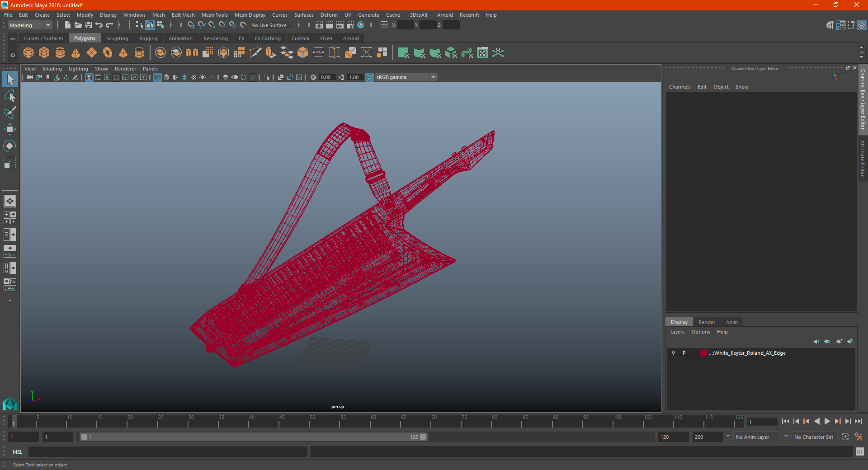Open the Anim layer tab
Image resolution: width=868 pixels, height=470 pixels.
click(731, 322)
